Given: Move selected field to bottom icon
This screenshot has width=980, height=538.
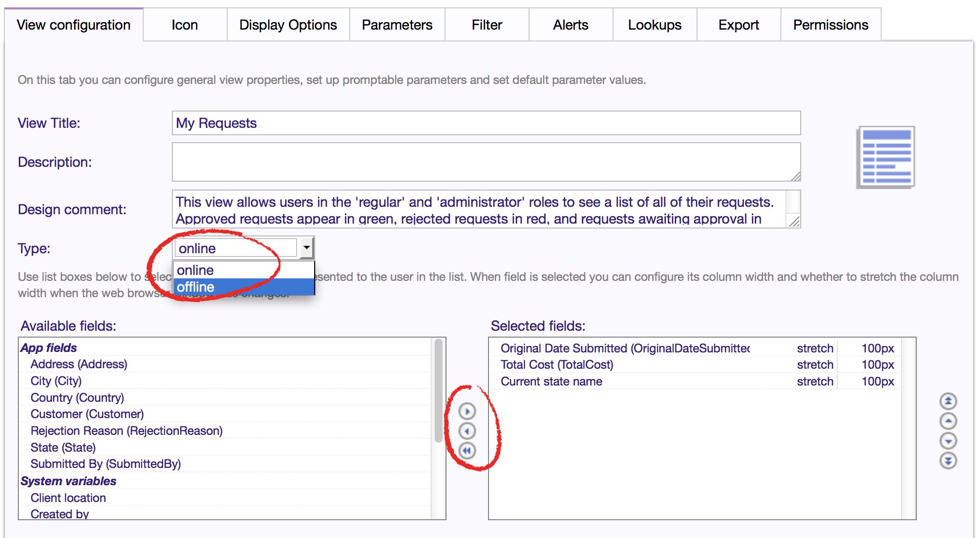Looking at the screenshot, I should tap(948, 461).
